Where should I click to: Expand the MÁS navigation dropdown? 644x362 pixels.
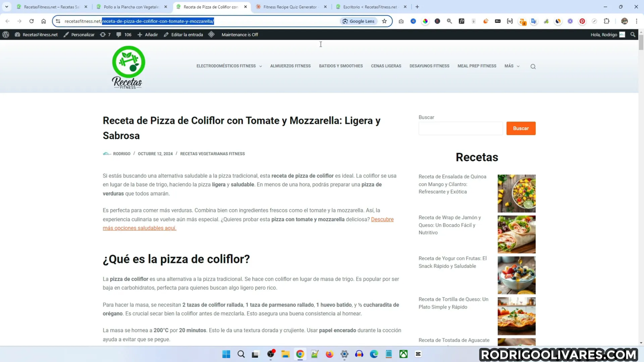(x=511, y=66)
